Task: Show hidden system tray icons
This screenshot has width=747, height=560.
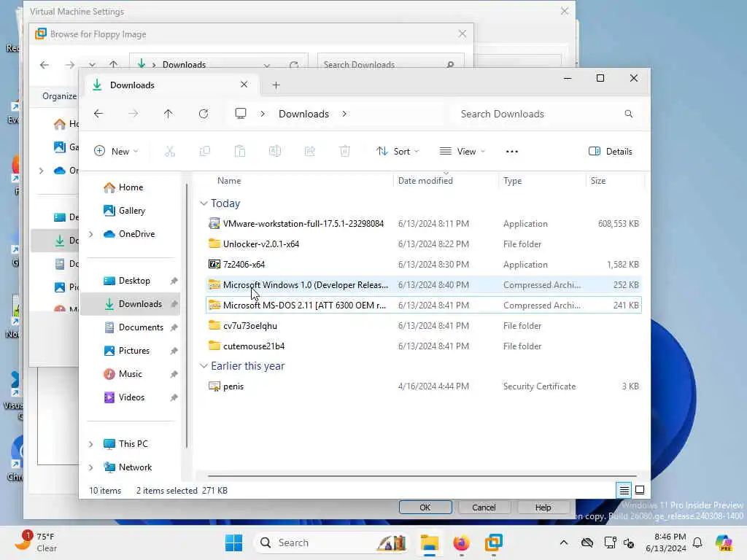Action: (564, 542)
